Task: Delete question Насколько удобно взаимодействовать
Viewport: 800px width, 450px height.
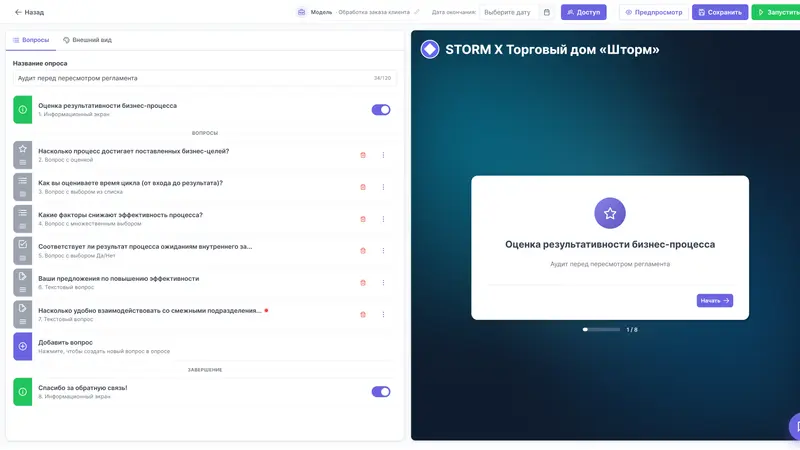Action: coord(363,315)
